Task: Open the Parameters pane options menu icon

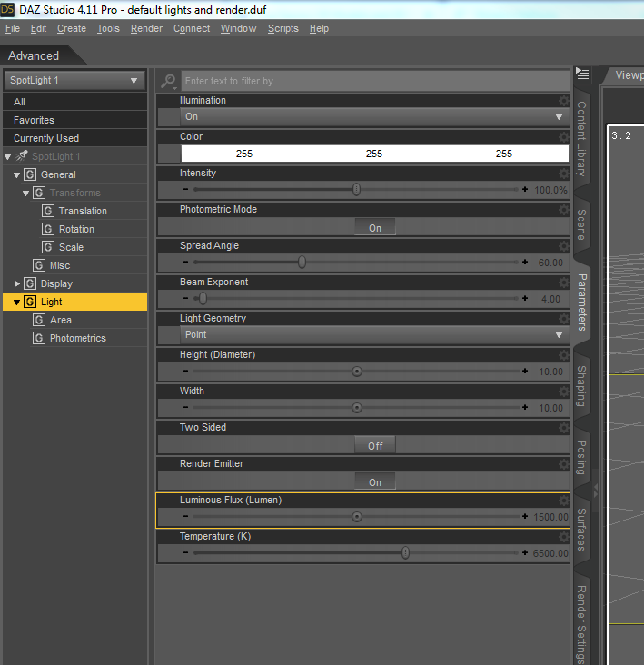Action: 582,74
